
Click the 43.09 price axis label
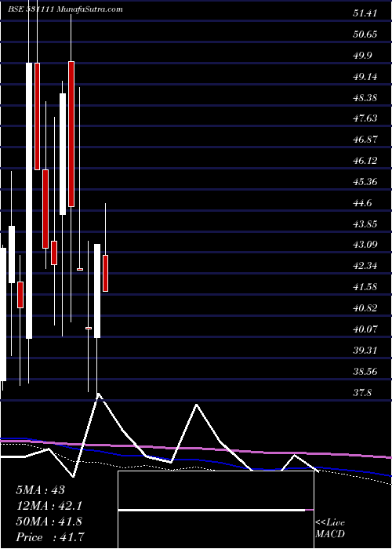click(365, 245)
